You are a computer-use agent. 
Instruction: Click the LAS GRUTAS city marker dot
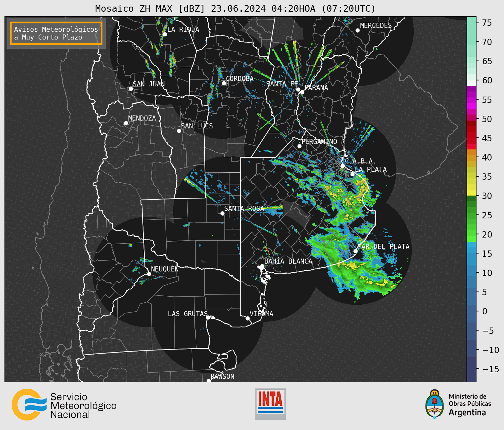[208, 318]
